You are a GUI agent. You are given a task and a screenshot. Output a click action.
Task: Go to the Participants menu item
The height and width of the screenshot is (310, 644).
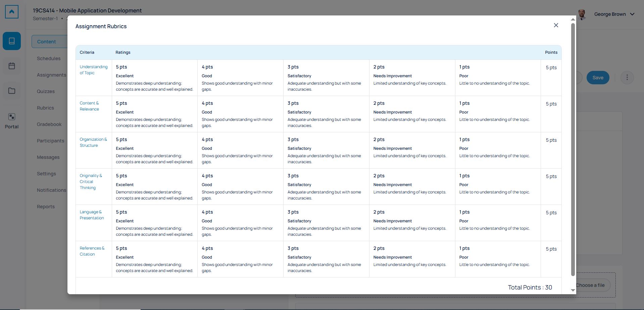[51, 141]
